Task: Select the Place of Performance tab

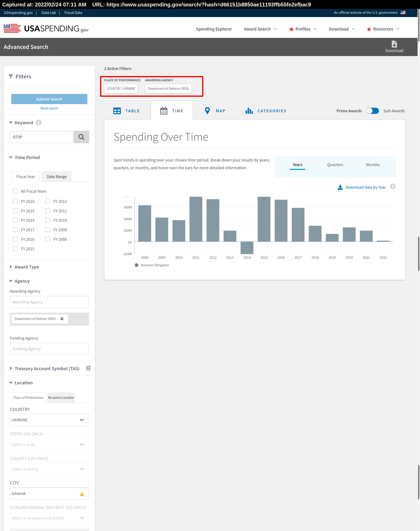Action: pyautogui.click(x=29, y=398)
